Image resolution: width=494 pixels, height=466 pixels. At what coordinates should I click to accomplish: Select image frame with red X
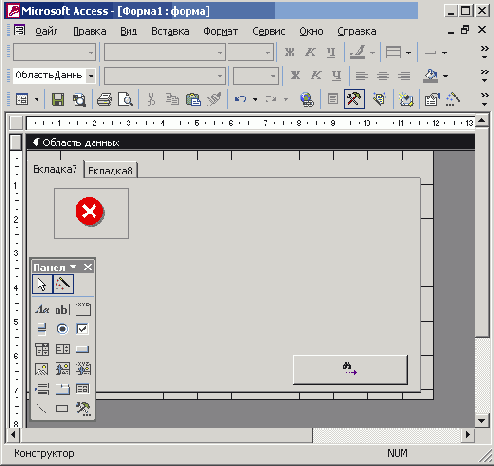[x=91, y=213]
